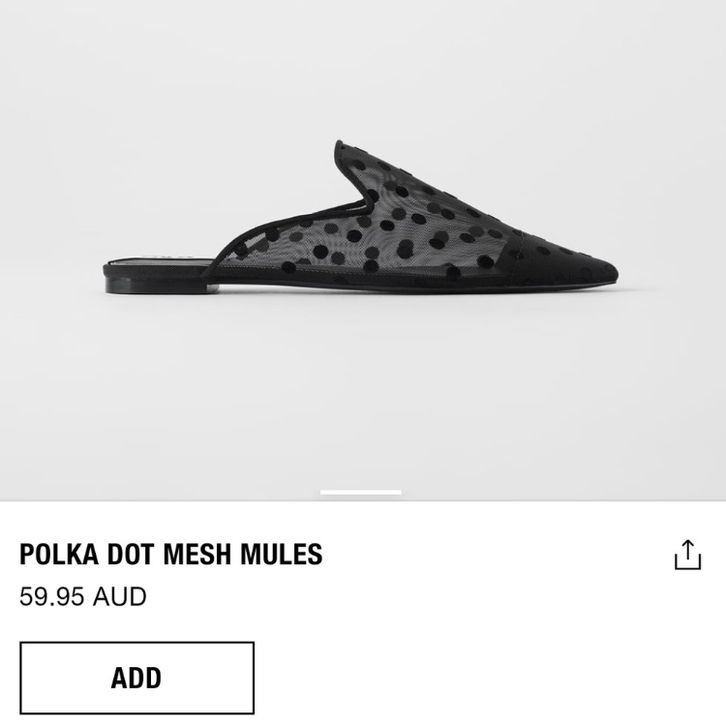Open the black mesh mule product photo

pos(361,217)
